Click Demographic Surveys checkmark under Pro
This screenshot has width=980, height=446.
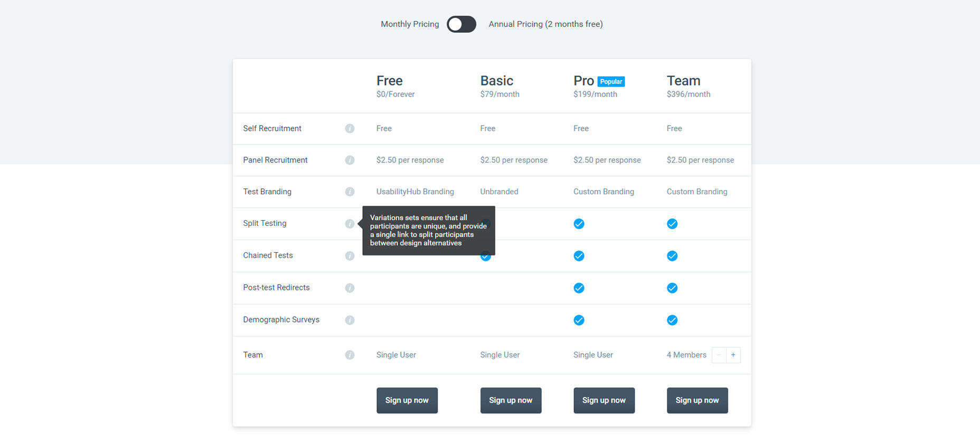(579, 320)
